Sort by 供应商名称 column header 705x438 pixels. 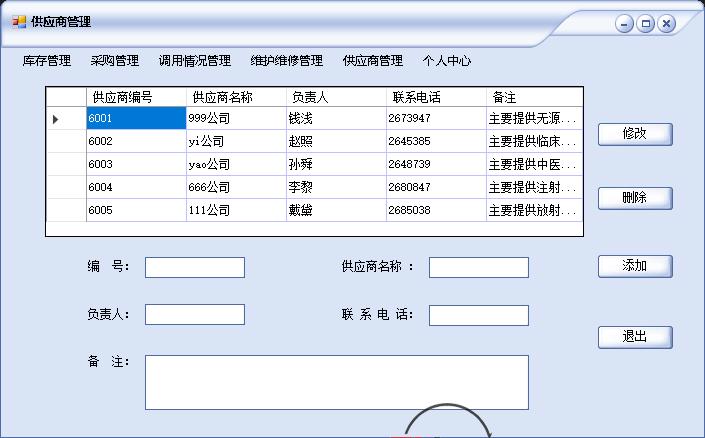(x=236, y=97)
